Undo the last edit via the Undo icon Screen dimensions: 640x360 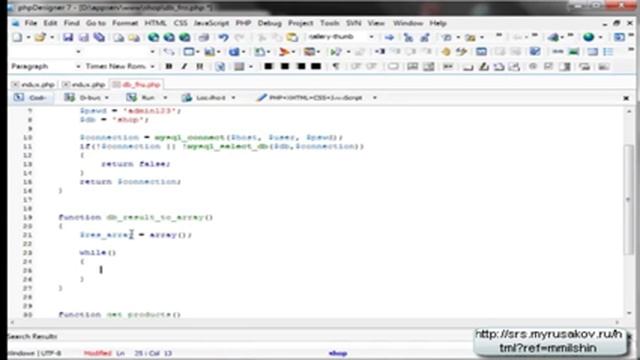click(x=223, y=37)
